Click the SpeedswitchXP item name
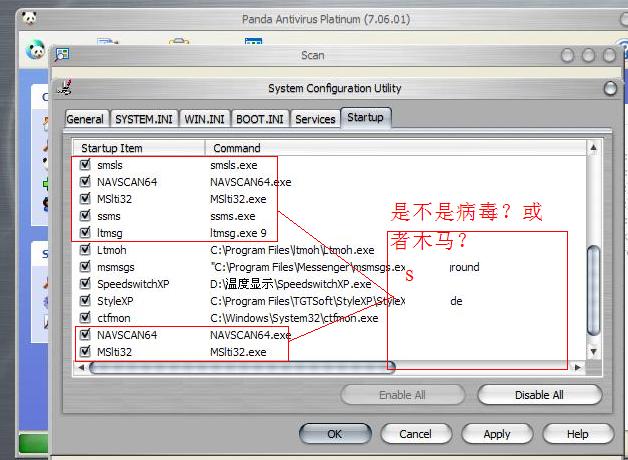 (x=133, y=284)
